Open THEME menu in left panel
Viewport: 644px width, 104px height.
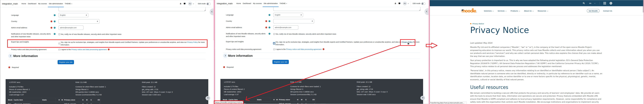[x=68, y=4]
